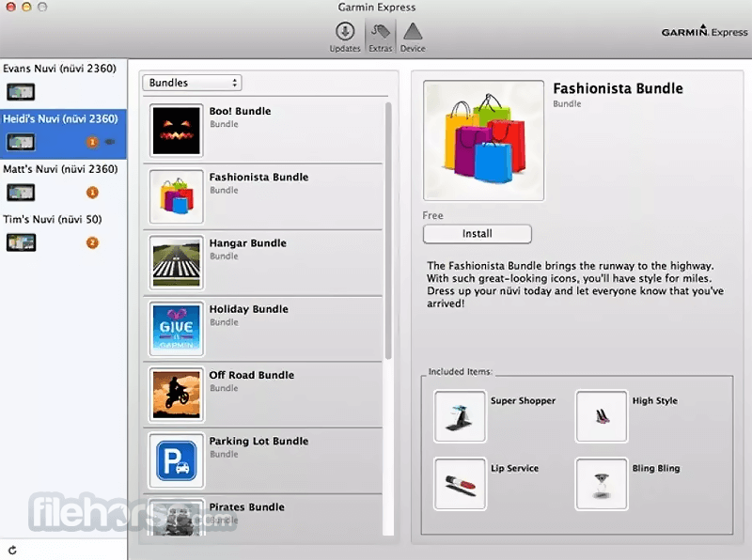Click the bundle list scrollbar

388,230
